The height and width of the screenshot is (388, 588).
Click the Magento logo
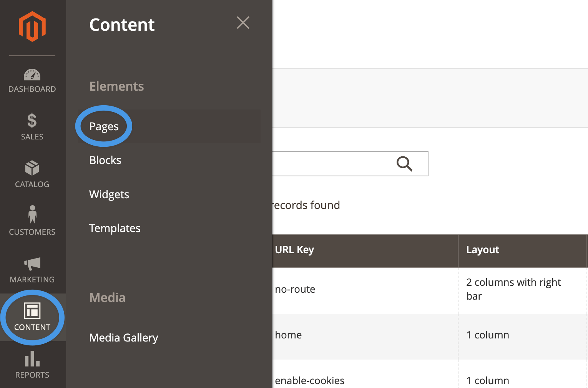(32, 26)
